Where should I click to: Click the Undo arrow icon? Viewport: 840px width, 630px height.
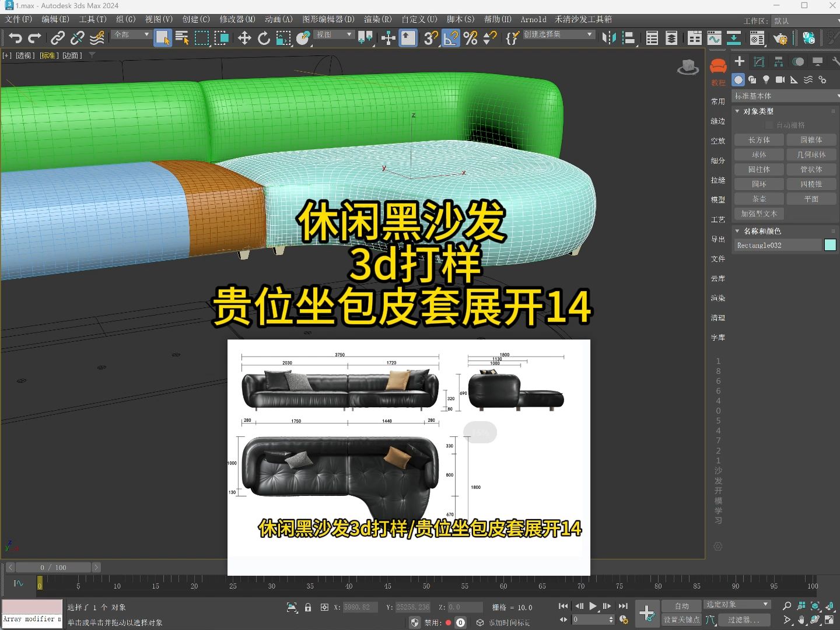[x=16, y=38]
